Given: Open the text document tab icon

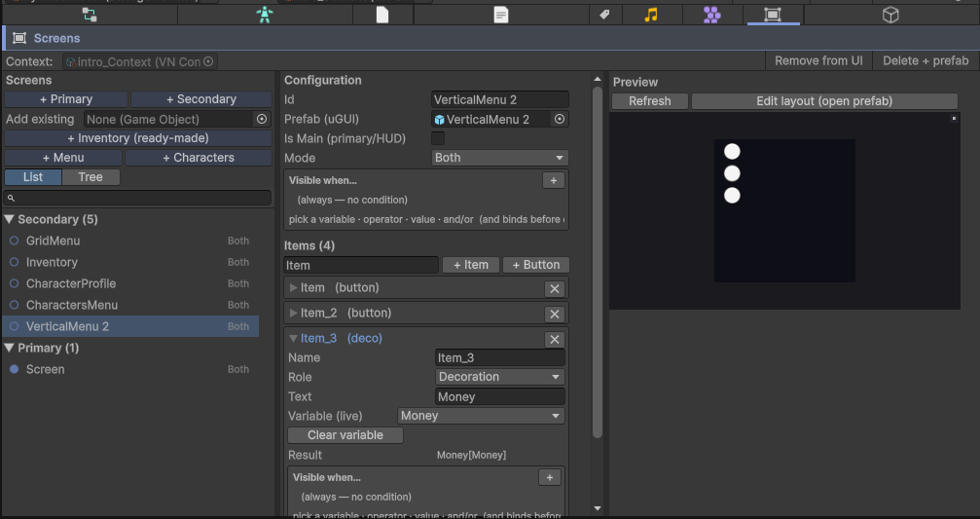Looking at the screenshot, I should tap(500, 15).
